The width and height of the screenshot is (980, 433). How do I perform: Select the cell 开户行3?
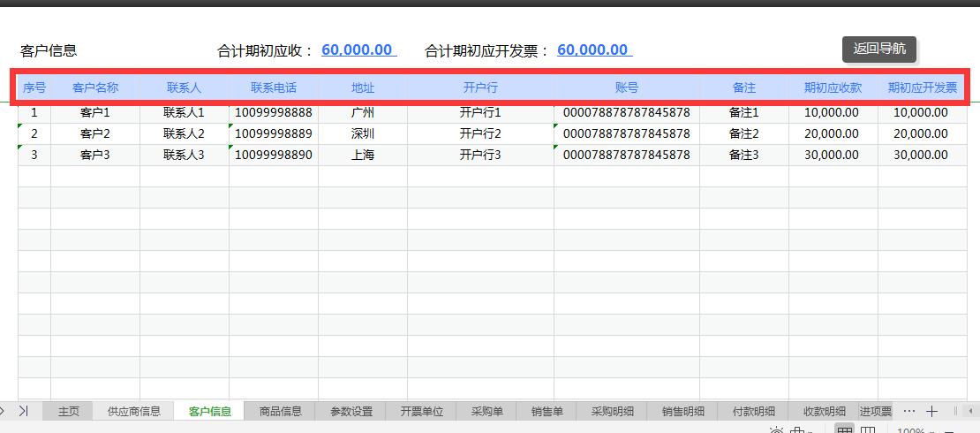point(480,156)
